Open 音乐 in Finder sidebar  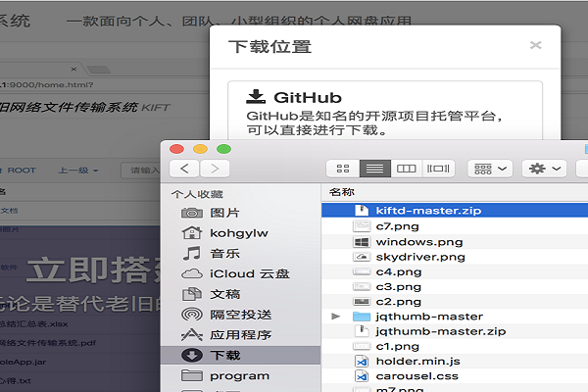[240, 254]
